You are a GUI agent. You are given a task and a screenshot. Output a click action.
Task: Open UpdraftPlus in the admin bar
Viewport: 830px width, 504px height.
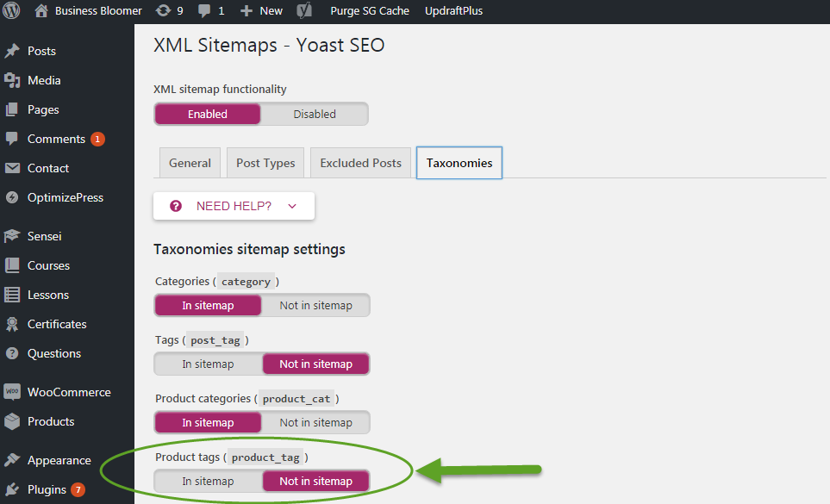(x=453, y=11)
